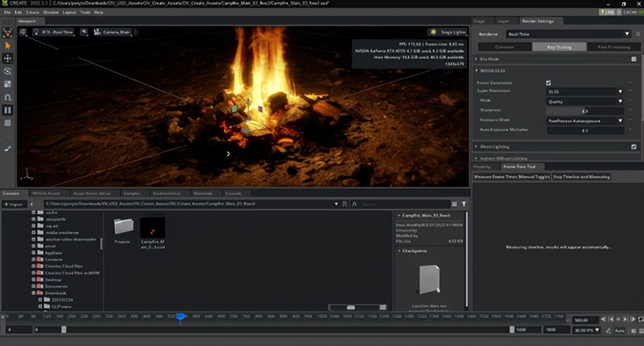Click the stop square icon in left toolbar

pos(8,123)
